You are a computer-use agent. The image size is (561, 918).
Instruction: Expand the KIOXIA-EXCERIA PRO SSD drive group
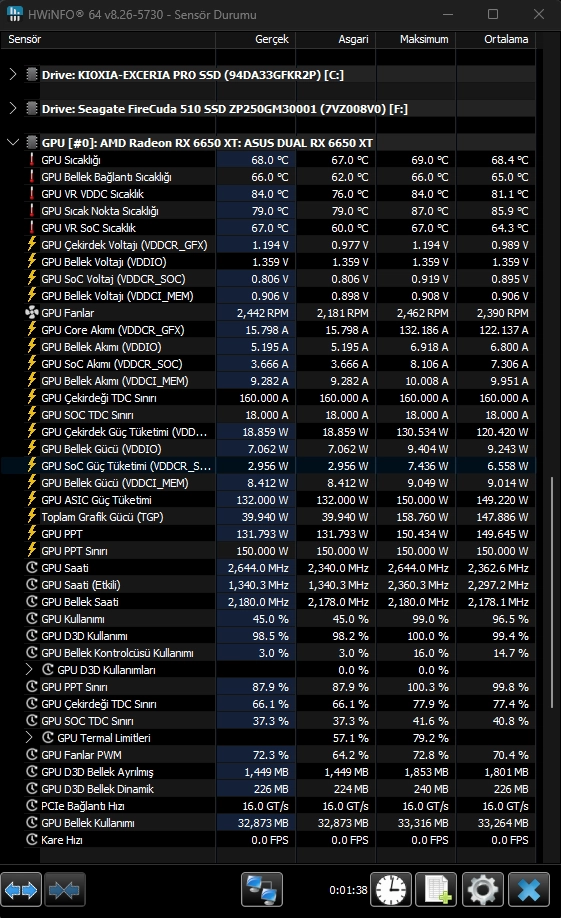point(13,74)
